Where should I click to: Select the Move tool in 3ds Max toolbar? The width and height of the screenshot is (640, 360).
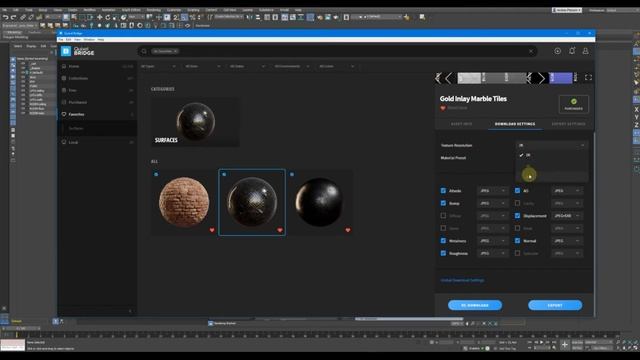point(99,17)
